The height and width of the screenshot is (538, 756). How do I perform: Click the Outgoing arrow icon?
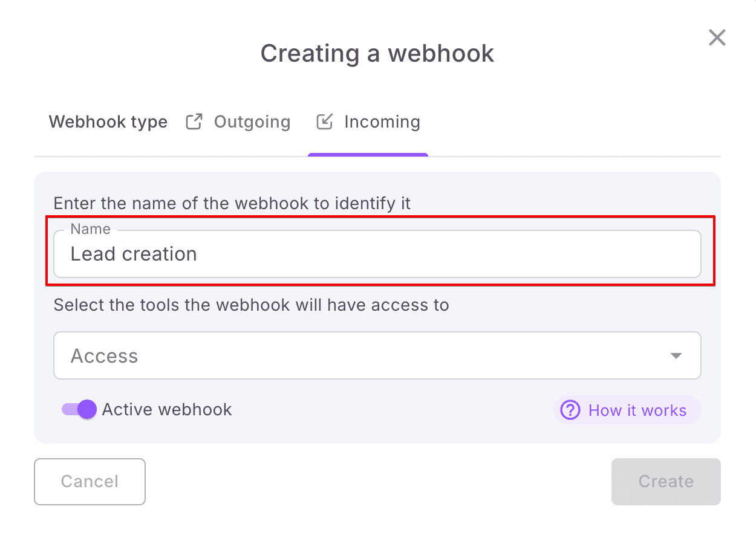tap(194, 122)
